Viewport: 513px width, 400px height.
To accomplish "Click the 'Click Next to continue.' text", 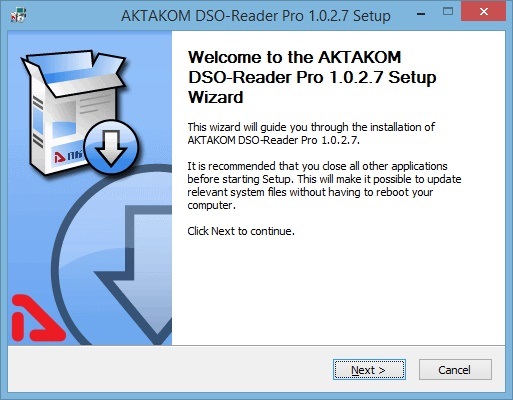I will click(241, 231).
